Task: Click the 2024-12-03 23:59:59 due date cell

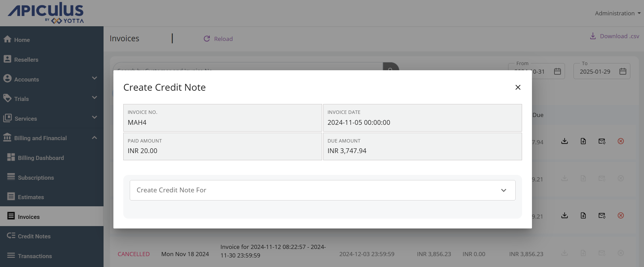Action: 367,254
